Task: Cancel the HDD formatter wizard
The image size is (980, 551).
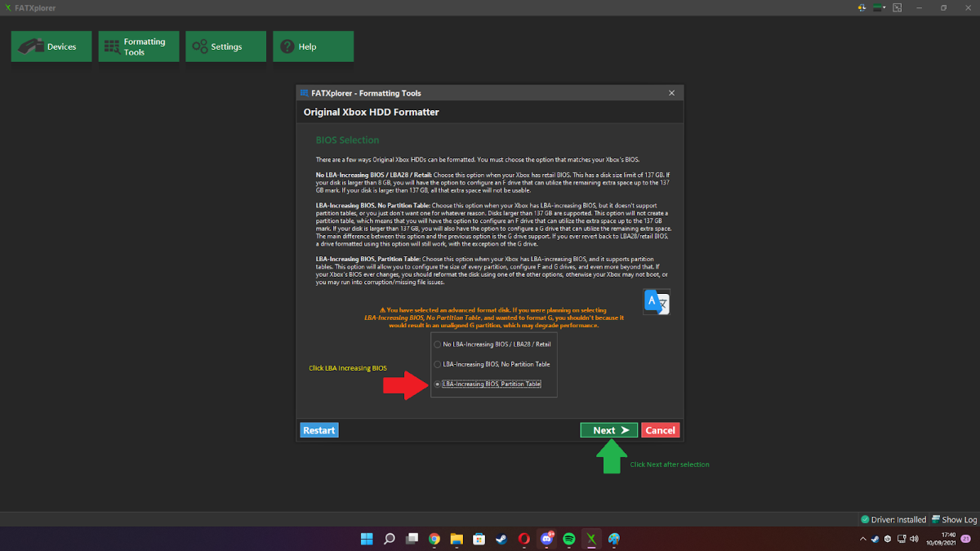Action: (x=660, y=430)
